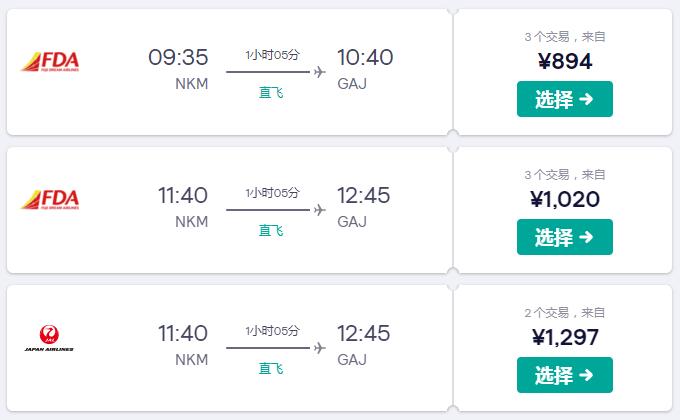Click the 12:45 arrival time on Japan Airlines flight
Screen dimensions: 680x420
[363, 333]
